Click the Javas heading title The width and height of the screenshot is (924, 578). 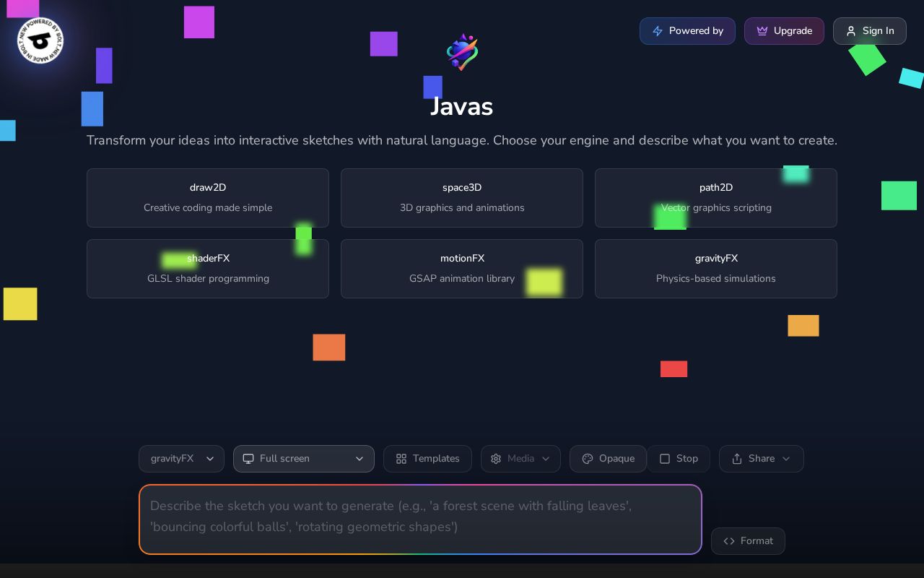(x=462, y=107)
